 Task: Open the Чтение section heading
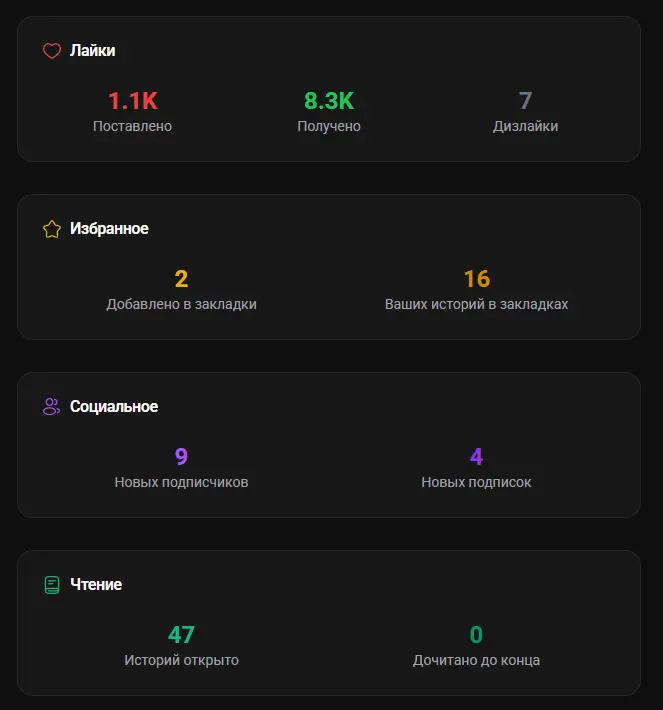(96, 585)
